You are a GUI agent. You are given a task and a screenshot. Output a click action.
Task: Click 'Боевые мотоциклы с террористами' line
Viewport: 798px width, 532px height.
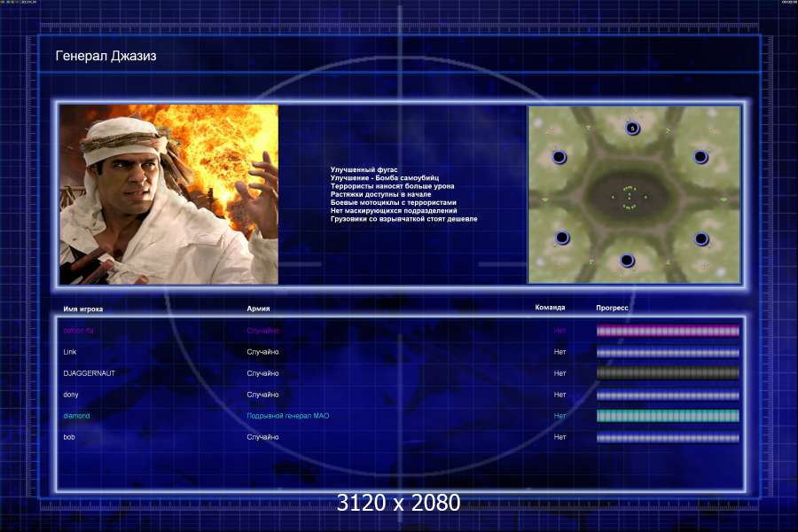click(394, 202)
